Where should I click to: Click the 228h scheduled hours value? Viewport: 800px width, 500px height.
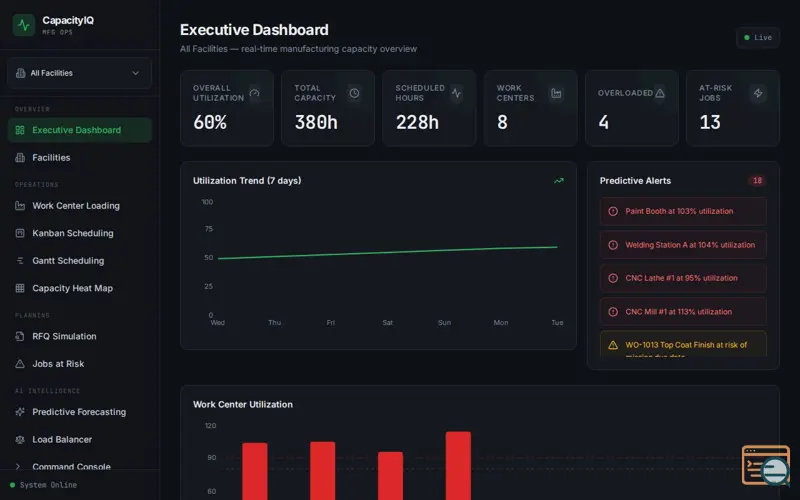(417, 122)
